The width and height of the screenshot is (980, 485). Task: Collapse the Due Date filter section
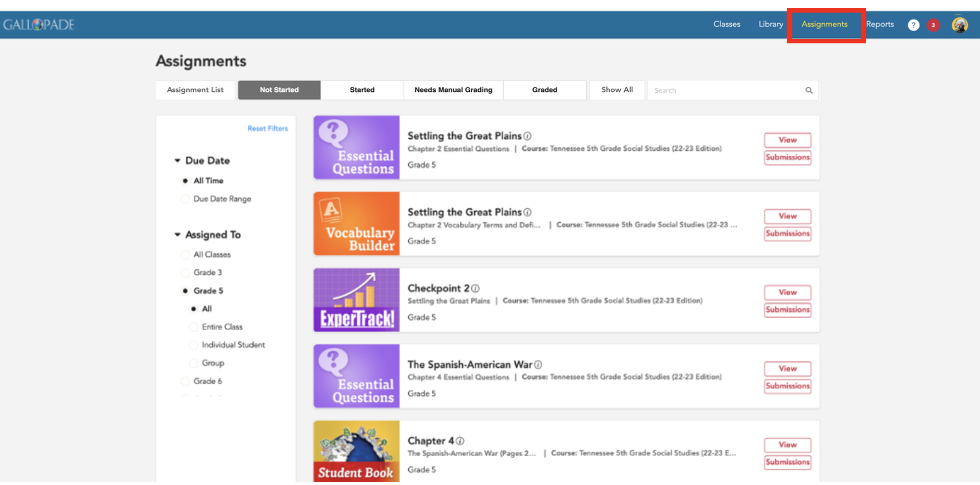pos(178,161)
